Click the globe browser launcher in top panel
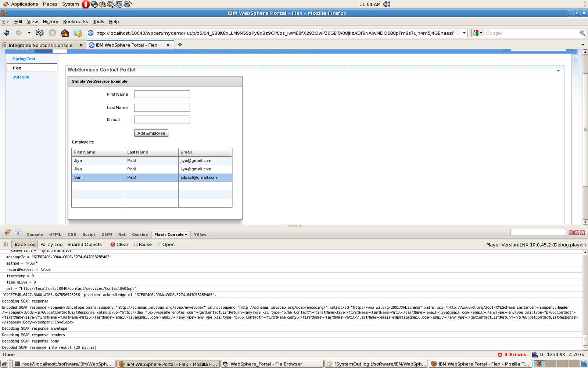 (94, 4)
